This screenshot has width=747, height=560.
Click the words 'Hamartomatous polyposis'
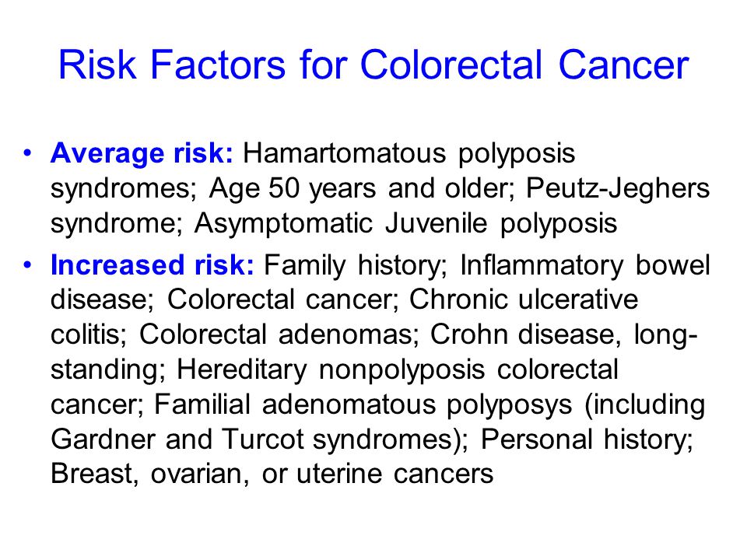(x=409, y=154)
